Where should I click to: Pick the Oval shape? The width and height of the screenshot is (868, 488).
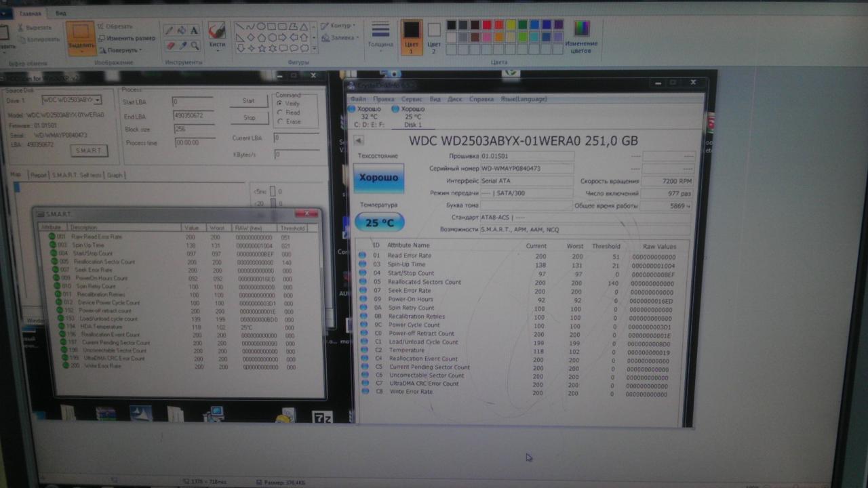[262, 26]
